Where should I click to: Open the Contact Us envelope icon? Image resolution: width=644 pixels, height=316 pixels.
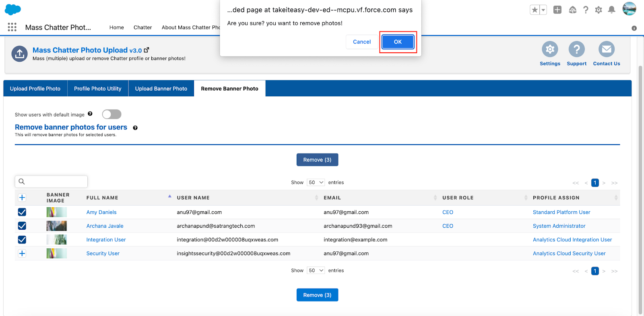(606, 49)
